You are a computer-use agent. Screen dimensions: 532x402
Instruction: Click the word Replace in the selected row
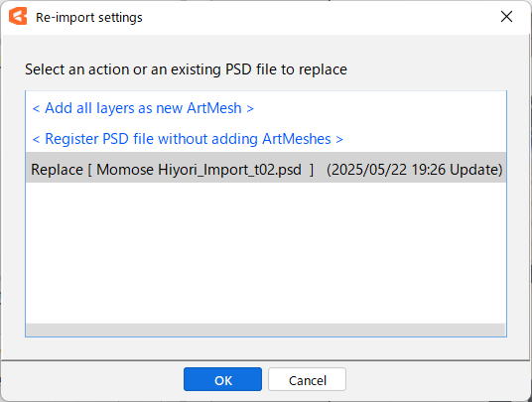click(x=57, y=170)
